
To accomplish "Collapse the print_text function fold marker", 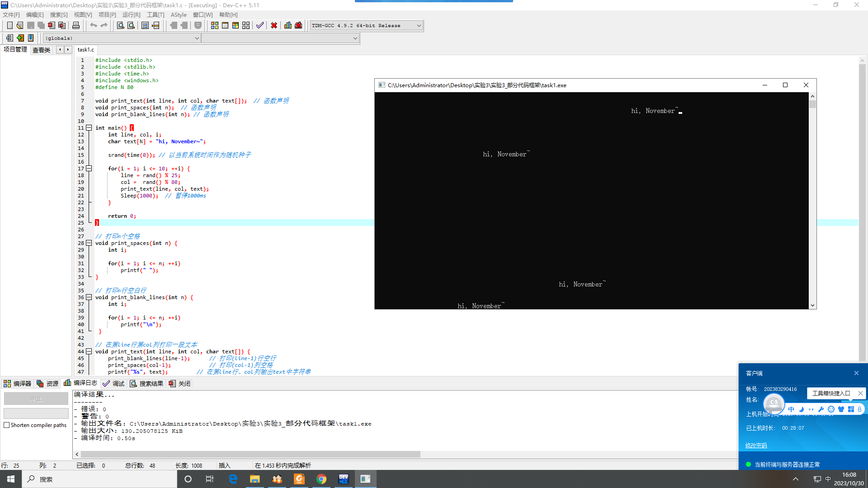I will 89,352.
